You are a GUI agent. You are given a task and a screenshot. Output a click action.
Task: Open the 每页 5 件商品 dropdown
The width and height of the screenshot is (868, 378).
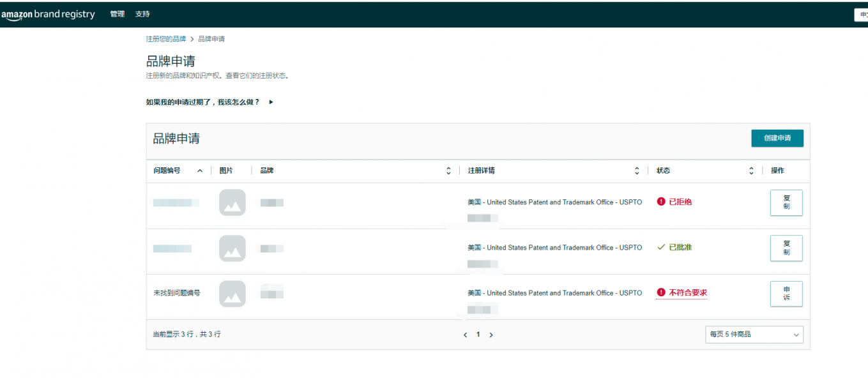[754, 335]
